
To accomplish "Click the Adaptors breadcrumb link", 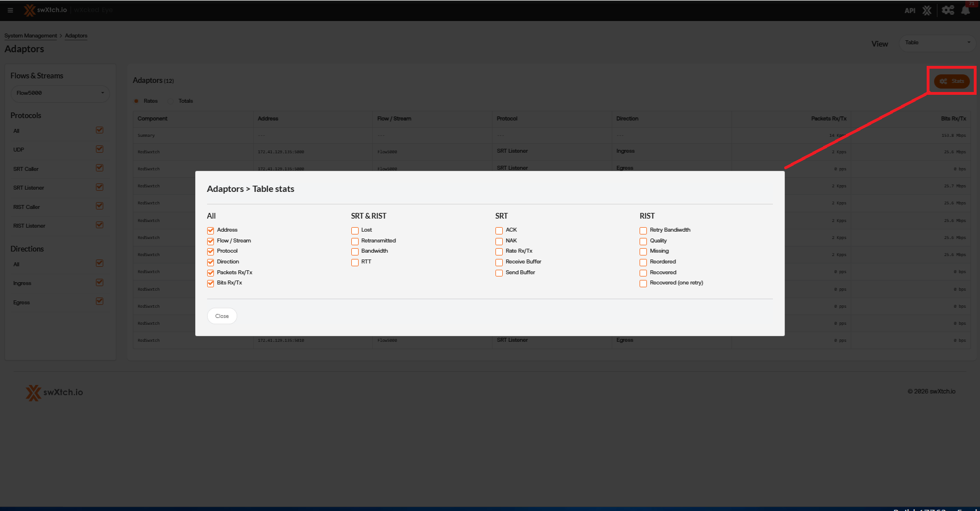I will coord(76,36).
